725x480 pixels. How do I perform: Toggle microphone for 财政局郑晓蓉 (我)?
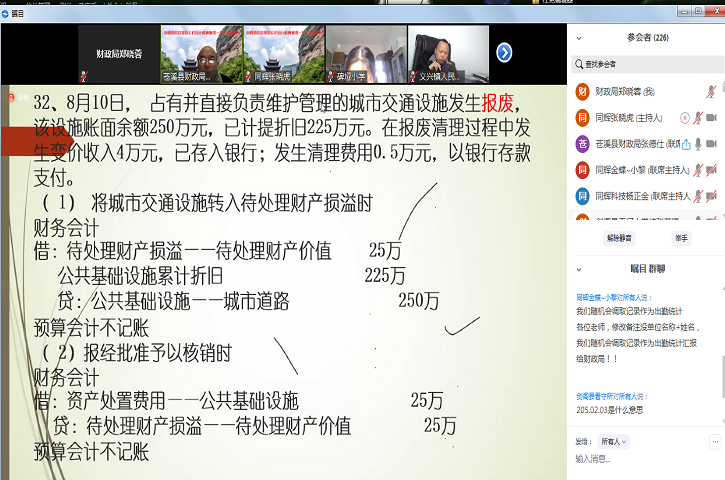click(711, 91)
